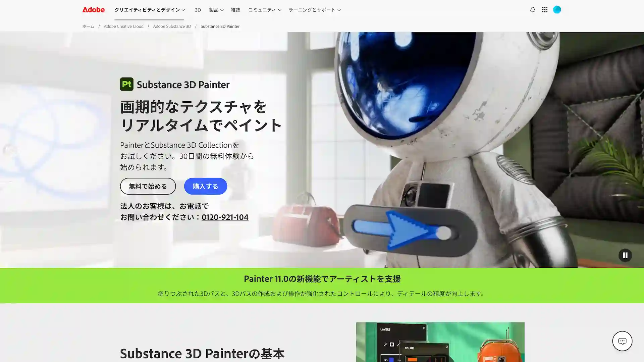Open the user profile avatar
This screenshot has width=644, height=362.
click(x=557, y=10)
